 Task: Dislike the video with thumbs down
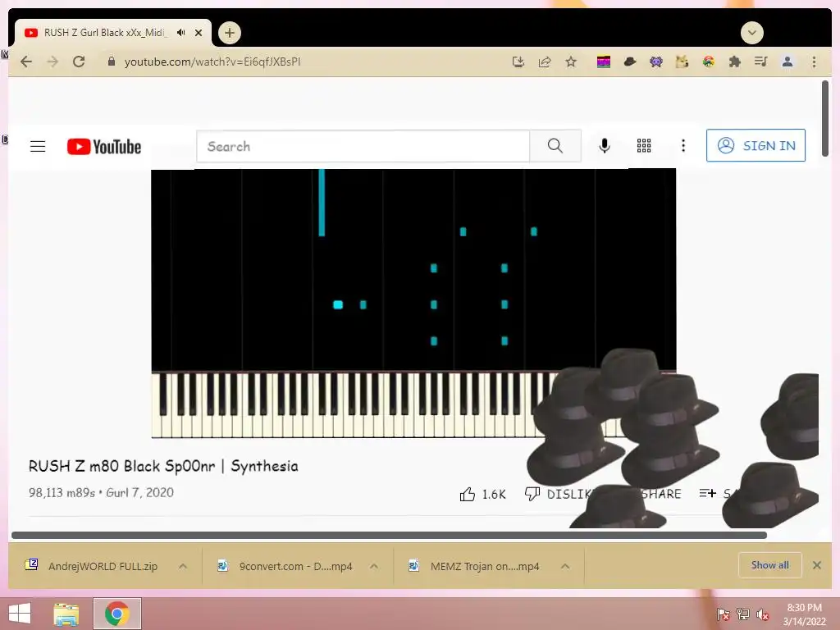[x=532, y=493]
